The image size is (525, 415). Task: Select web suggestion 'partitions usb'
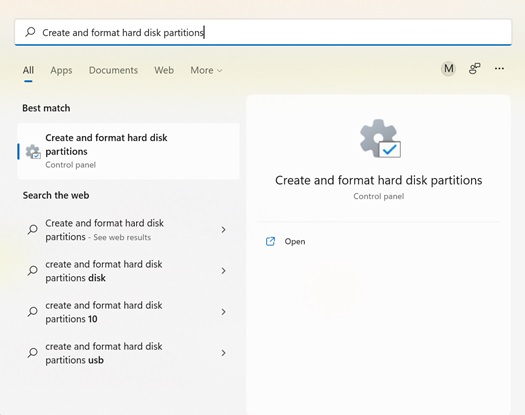point(129,353)
